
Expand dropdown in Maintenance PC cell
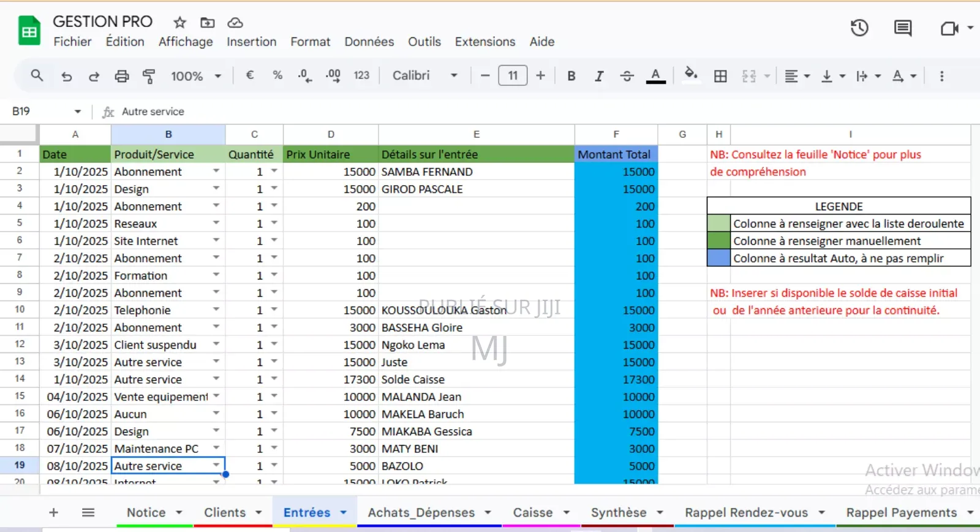point(216,448)
